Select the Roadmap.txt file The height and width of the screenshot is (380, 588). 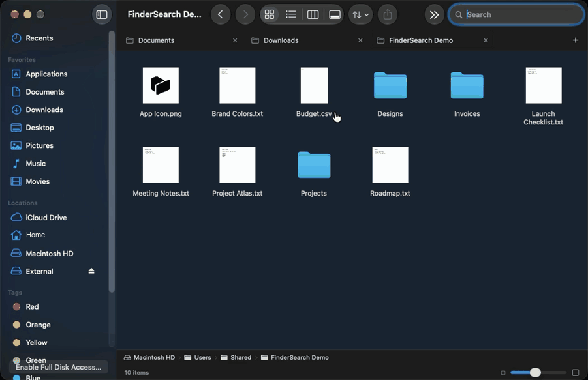click(390, 172)
